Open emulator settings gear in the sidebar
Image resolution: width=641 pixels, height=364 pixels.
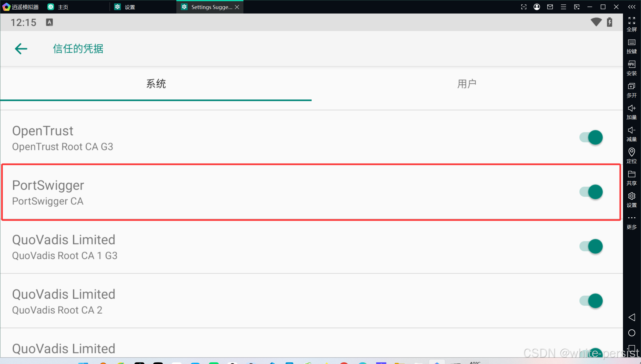tap(631, 200)
